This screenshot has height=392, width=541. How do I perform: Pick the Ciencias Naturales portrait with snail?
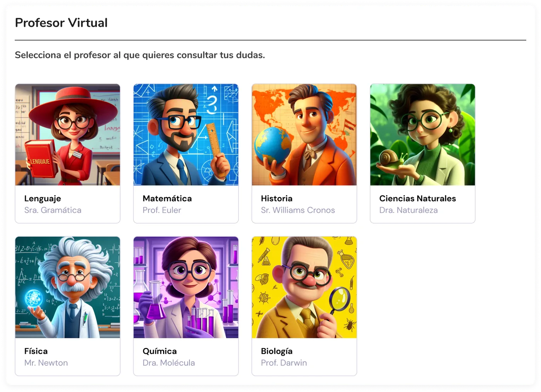[422, 135]
